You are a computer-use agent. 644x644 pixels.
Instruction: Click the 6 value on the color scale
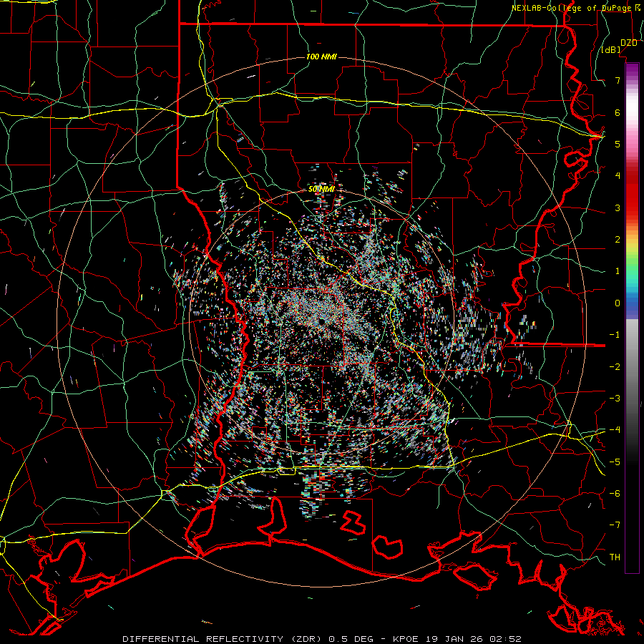click(x=618, y=112)
